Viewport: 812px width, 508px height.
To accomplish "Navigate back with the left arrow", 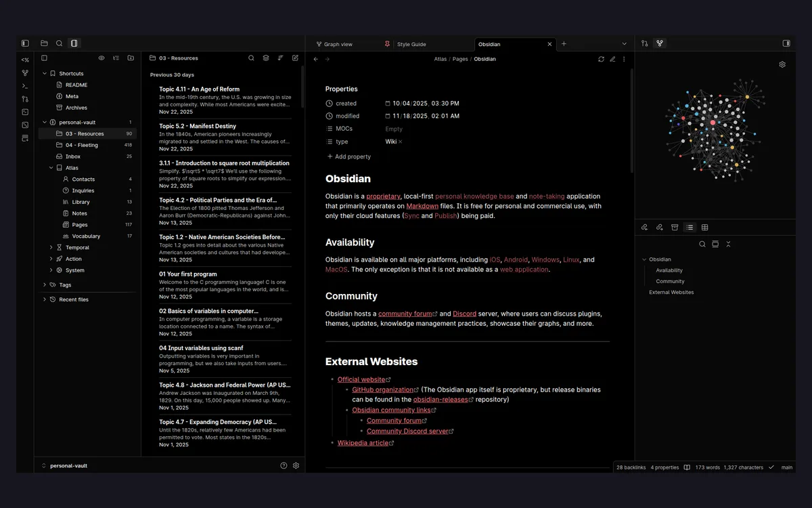I will (x=315, y=59).
